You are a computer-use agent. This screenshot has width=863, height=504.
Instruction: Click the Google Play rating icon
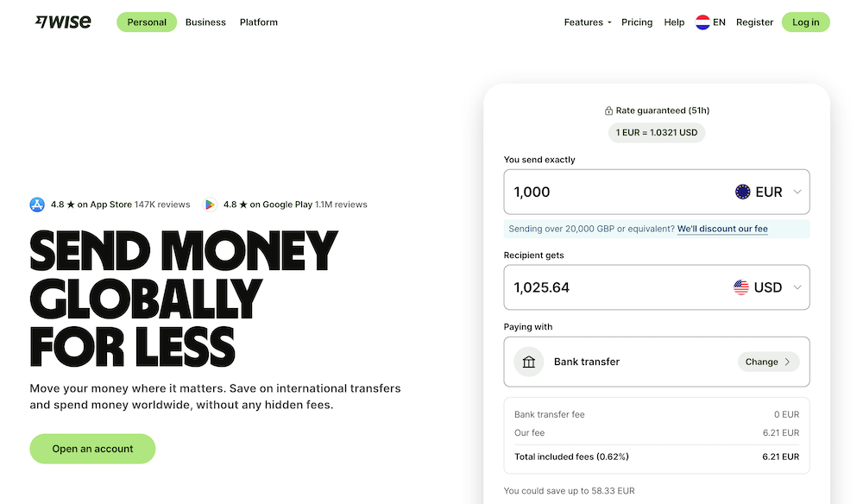[x=210, y=205]
